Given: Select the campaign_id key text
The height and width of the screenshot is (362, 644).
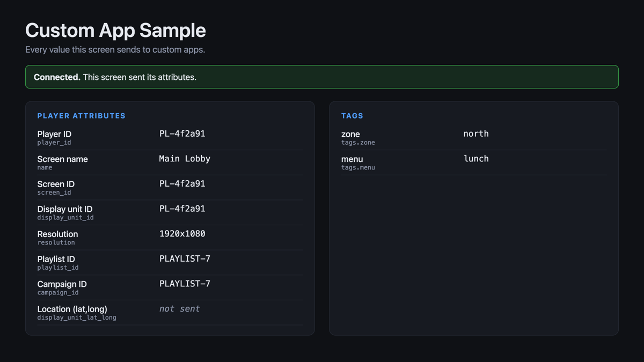Looking at the screenshot, I should coord(58,293).
